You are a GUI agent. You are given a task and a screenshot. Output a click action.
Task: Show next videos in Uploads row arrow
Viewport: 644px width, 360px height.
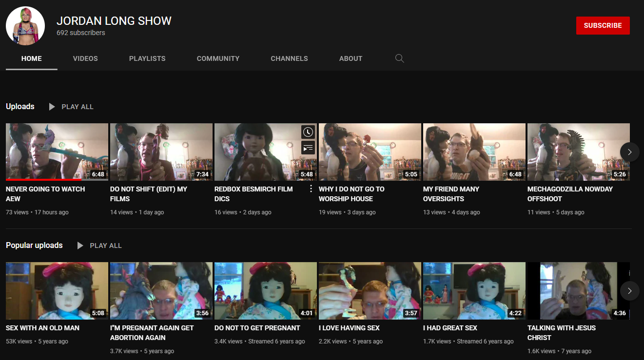click(629, 152)
